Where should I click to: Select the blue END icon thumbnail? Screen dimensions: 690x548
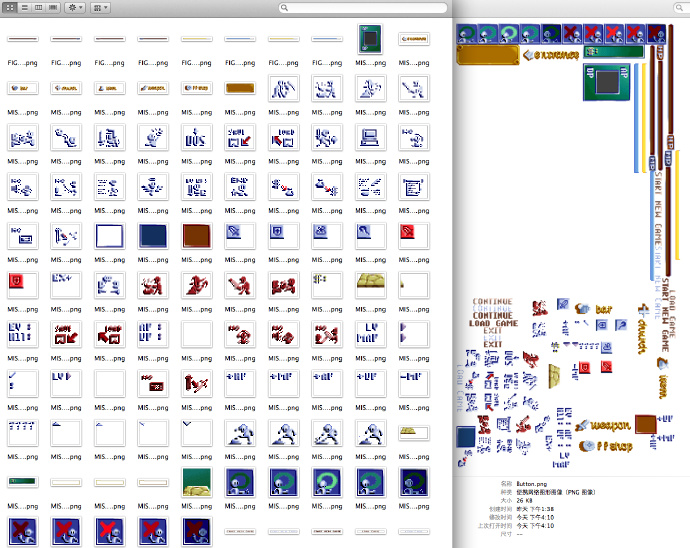[240, 187]
